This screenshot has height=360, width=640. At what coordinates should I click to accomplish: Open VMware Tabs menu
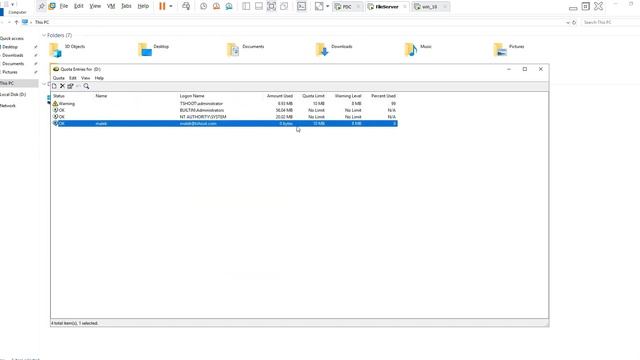point(127,6)
